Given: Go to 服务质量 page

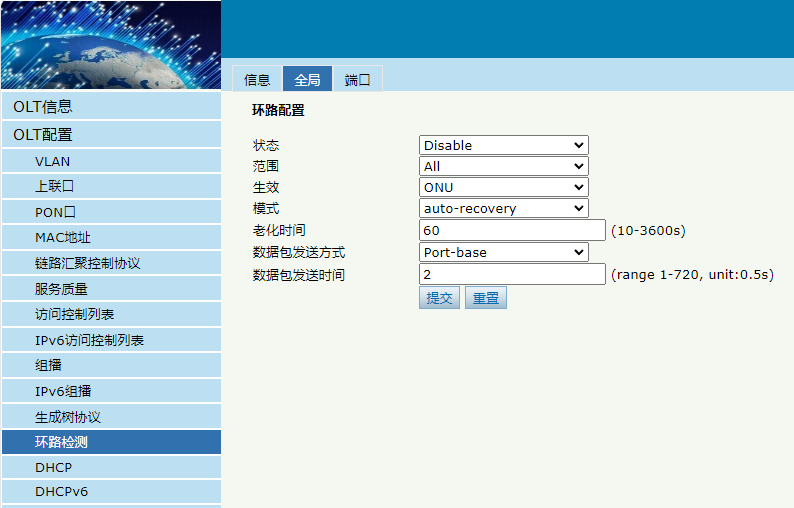Looking at the screenshot, I should point(111,289).
